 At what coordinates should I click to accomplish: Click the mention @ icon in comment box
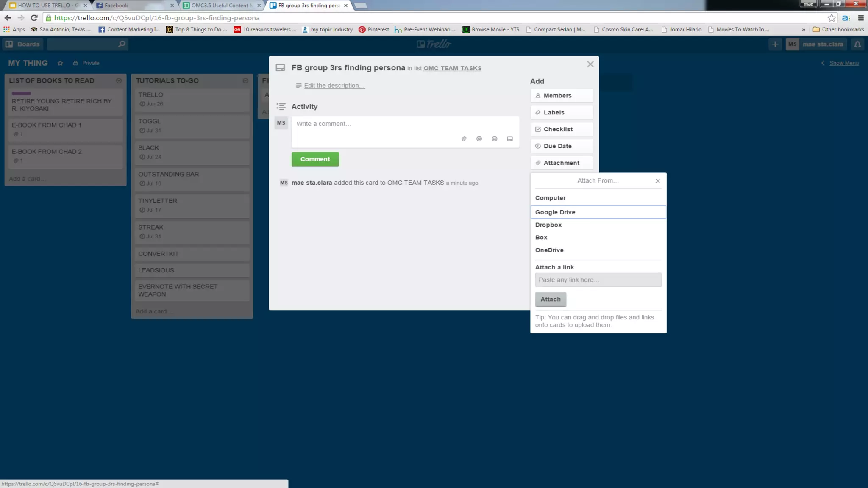click(x=479, y=139)
